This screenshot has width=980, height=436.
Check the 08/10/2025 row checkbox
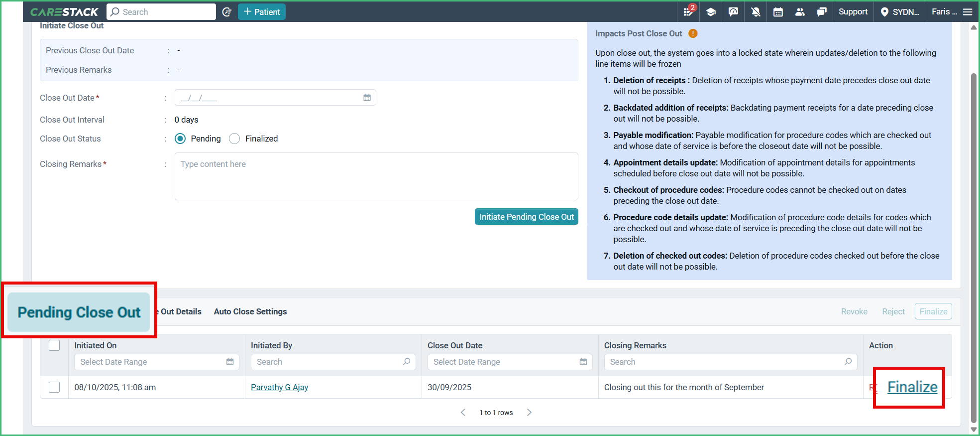click(x=54, y=387)
